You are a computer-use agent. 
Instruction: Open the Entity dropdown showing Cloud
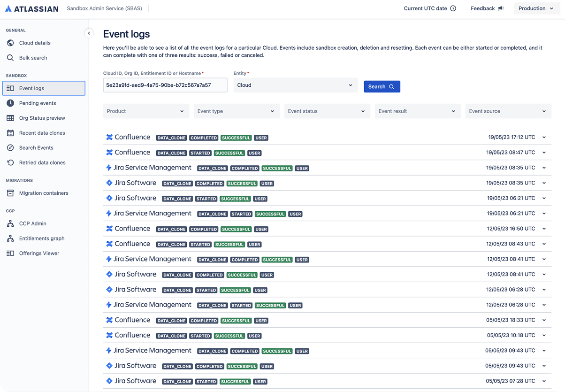pos(296,85)
